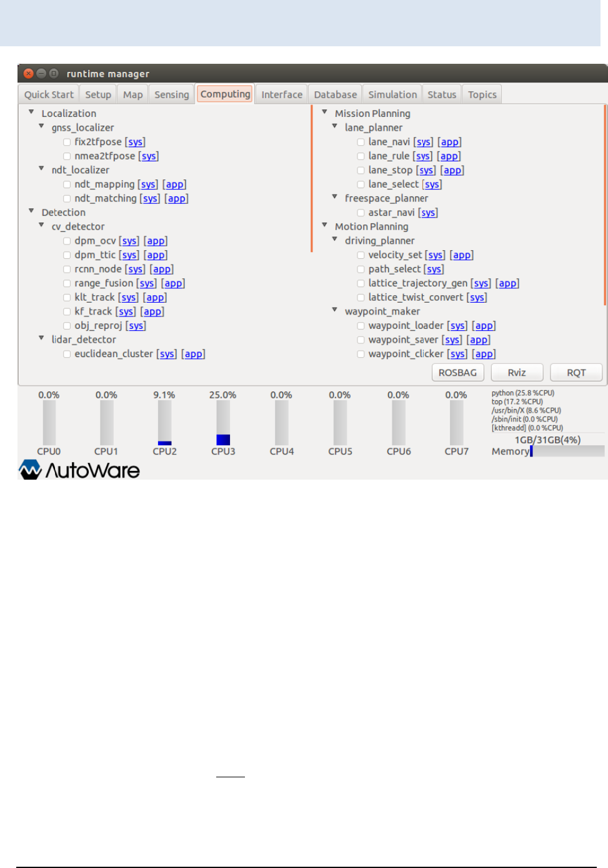Open the app settings link for ndt_mapping

(x=175, y=184)
